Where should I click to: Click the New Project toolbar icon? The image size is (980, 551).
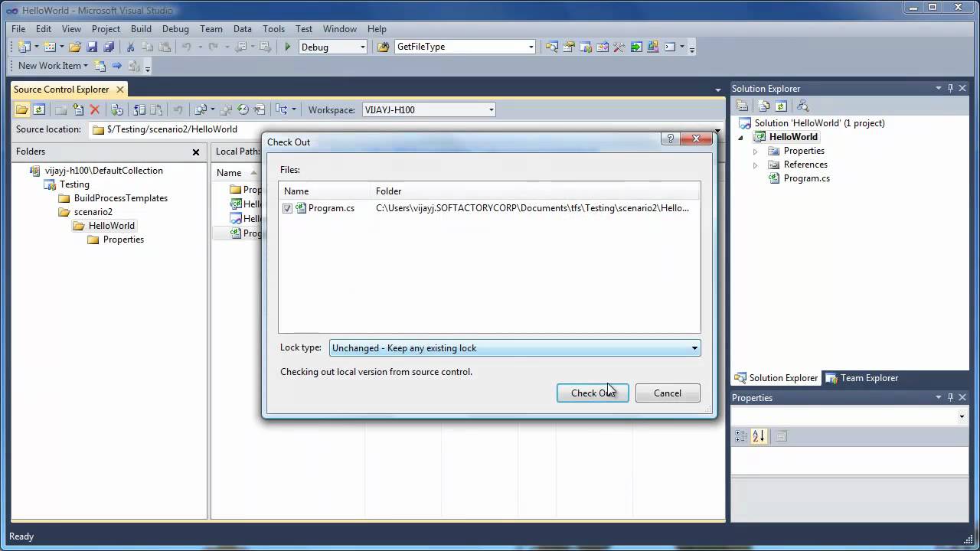point(24,47)
